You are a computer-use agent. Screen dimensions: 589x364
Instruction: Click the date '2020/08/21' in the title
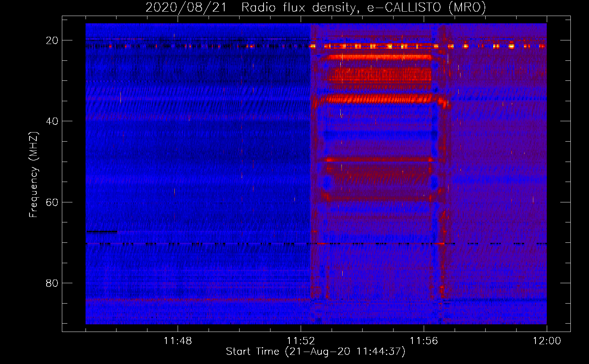186,8
